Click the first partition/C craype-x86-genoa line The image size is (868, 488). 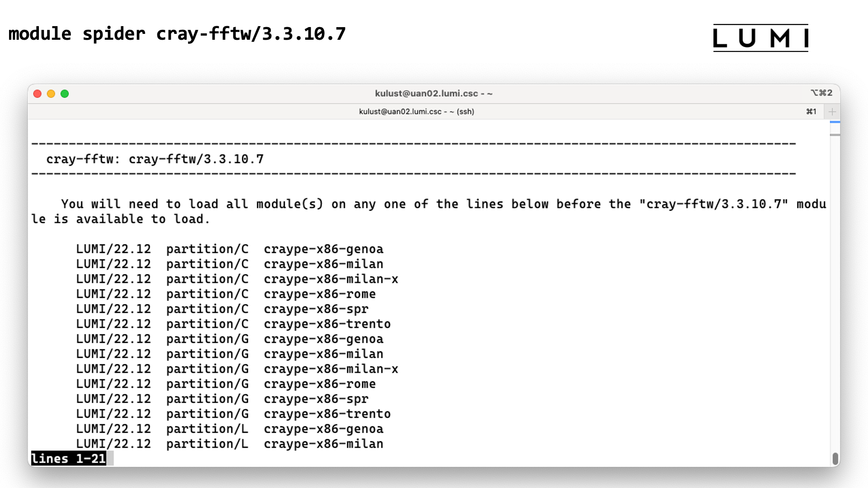[229, 249]
